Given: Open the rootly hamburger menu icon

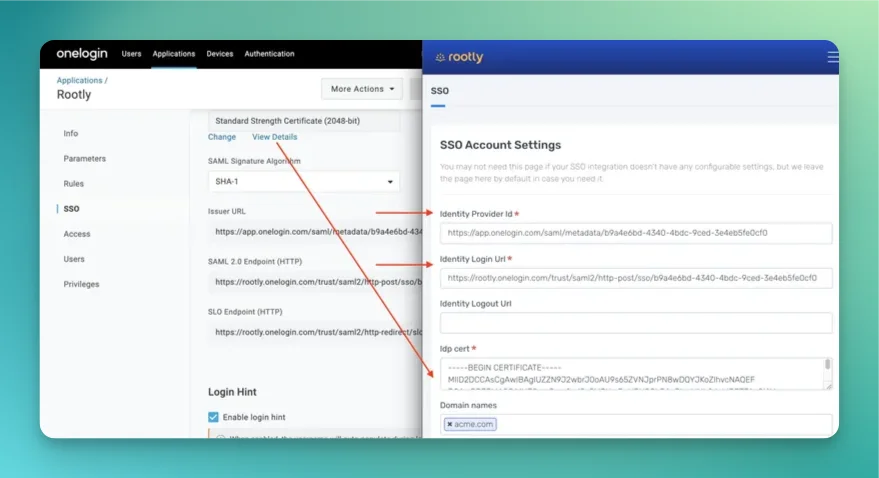Looking at the screenshot, I should (x=832, y=57).
